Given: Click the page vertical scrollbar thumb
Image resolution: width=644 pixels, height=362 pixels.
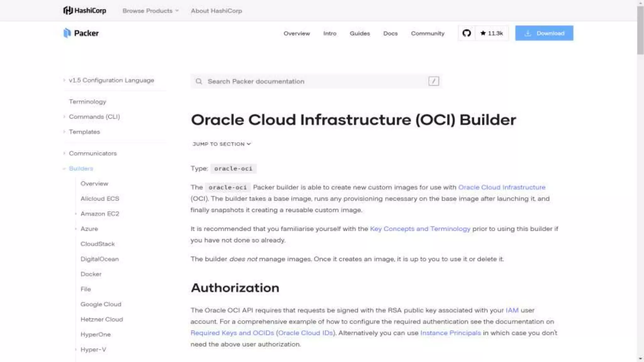Looking at the screenshot, I should point(640,30).
